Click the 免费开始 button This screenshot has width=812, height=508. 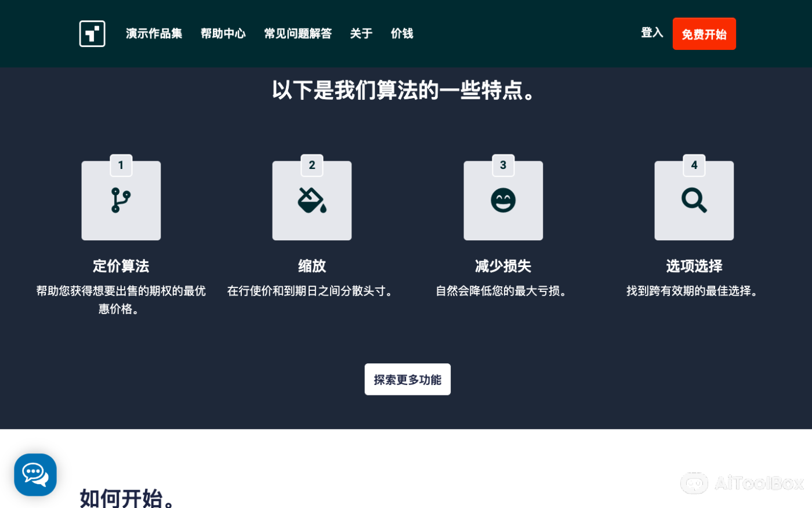(x=704, y=33)
